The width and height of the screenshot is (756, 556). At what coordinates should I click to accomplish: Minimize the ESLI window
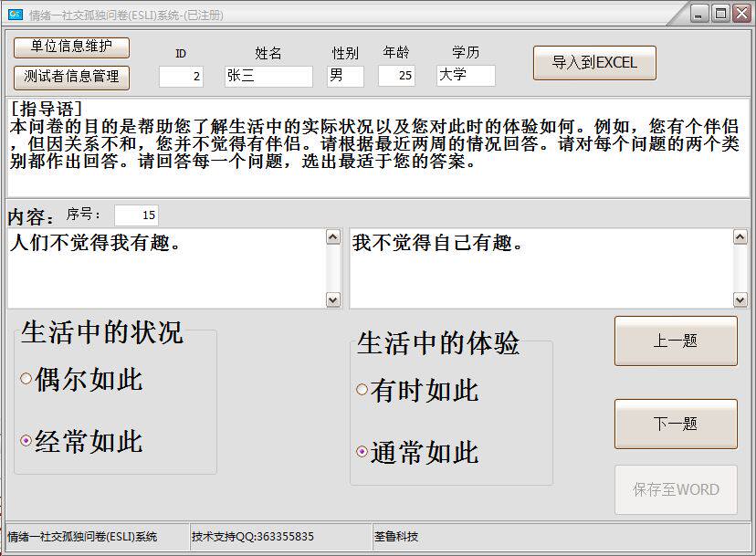click(x=699, y=14)
